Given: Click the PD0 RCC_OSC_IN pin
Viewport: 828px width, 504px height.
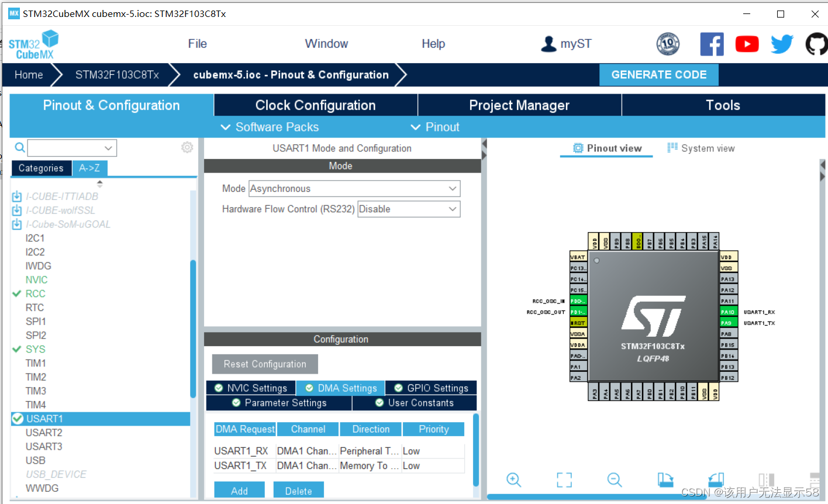Looking at the screenshot, I should click(x=578, y=301).
